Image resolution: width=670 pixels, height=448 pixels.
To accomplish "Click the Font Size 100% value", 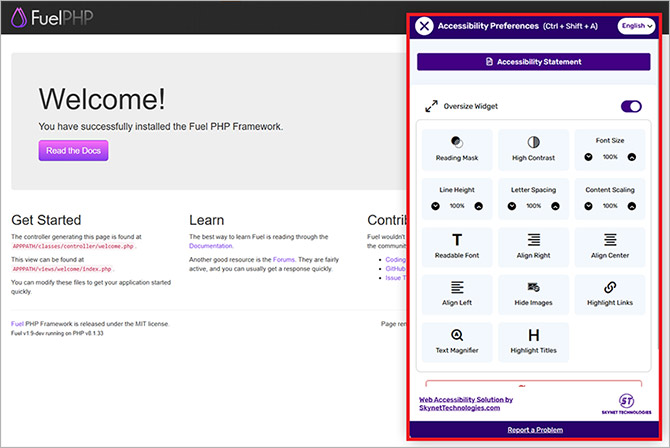I will (x=610, y=157).
